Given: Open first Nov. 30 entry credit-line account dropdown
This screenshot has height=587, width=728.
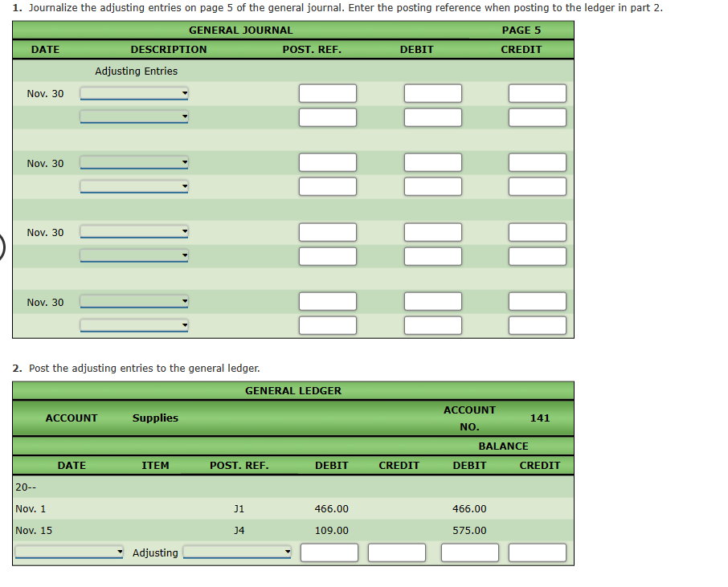Looking at the screenshot, I should tap(134, 116).
